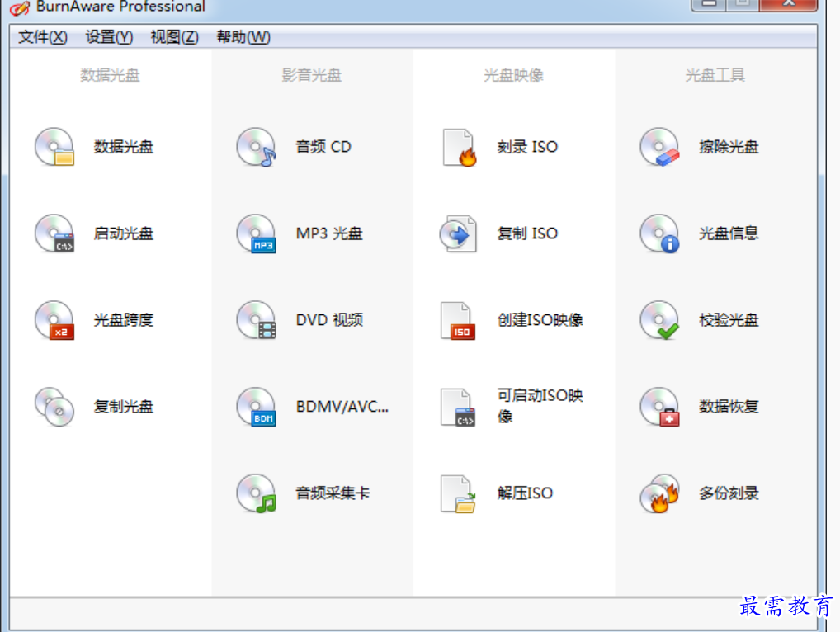Choose the 数据恢复 text label
The image size is (840, 632).
coord(729,407)
